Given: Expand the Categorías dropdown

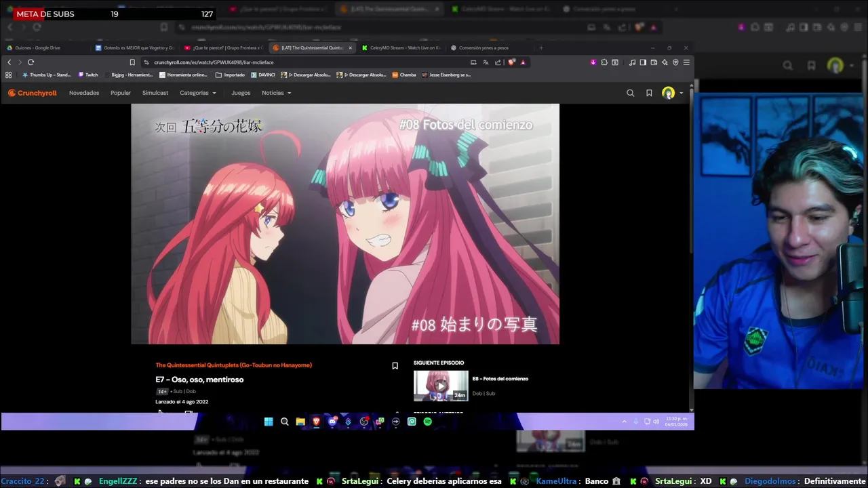Looking at the screenshot, I should (198, 93).
